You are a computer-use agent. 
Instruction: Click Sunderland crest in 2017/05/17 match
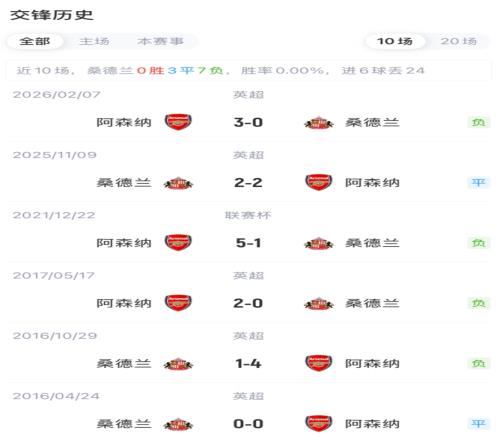click(x=319, y=304)
